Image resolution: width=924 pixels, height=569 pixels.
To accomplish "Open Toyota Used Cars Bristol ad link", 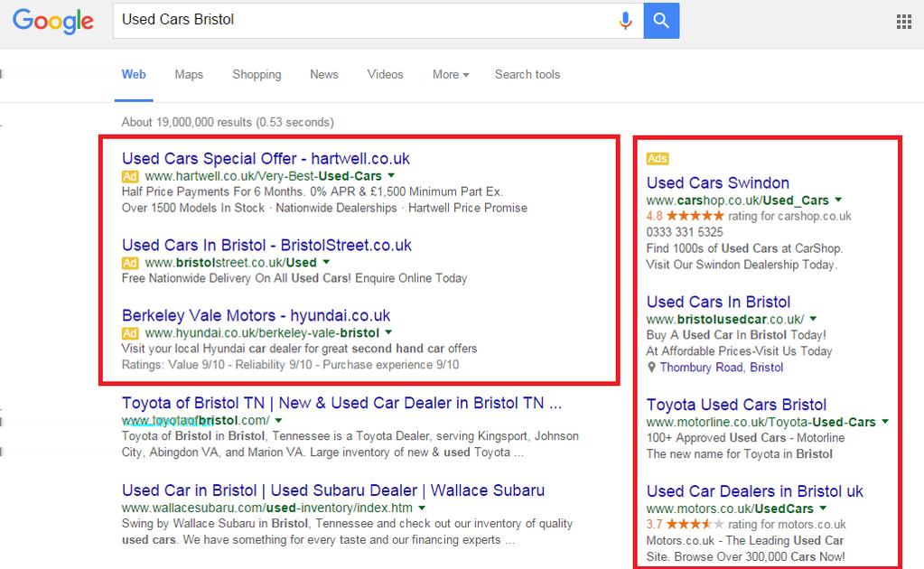I will click(736, 405).
